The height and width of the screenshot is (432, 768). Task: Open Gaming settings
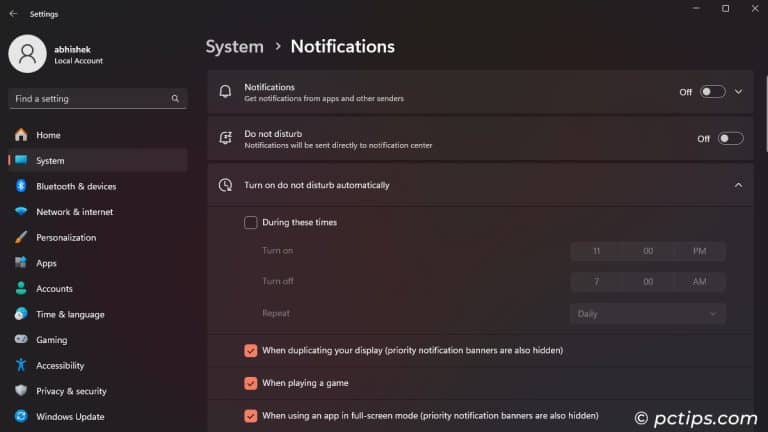pyautogui.click(x=98, y=339)
